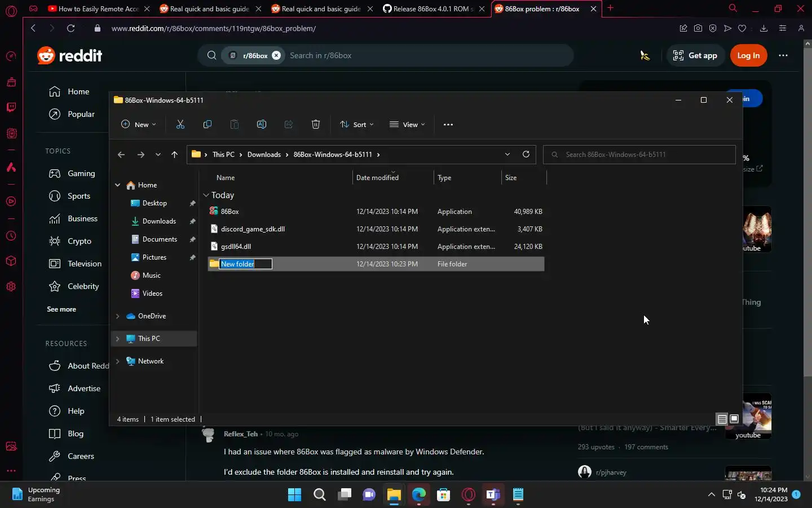Click the heart bookmark icon in browser address bar
This screenshot has width=812, height=508.
click(x=742, y=28)
